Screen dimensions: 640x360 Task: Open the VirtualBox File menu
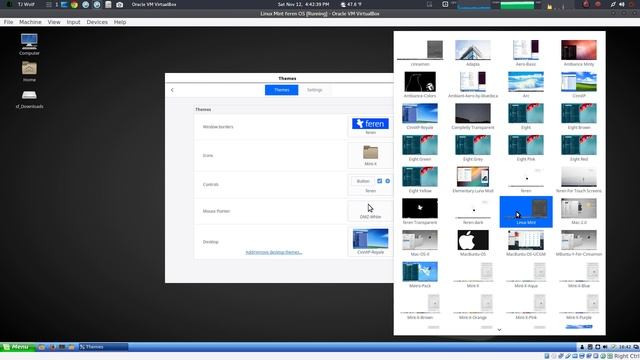[8, 22]
